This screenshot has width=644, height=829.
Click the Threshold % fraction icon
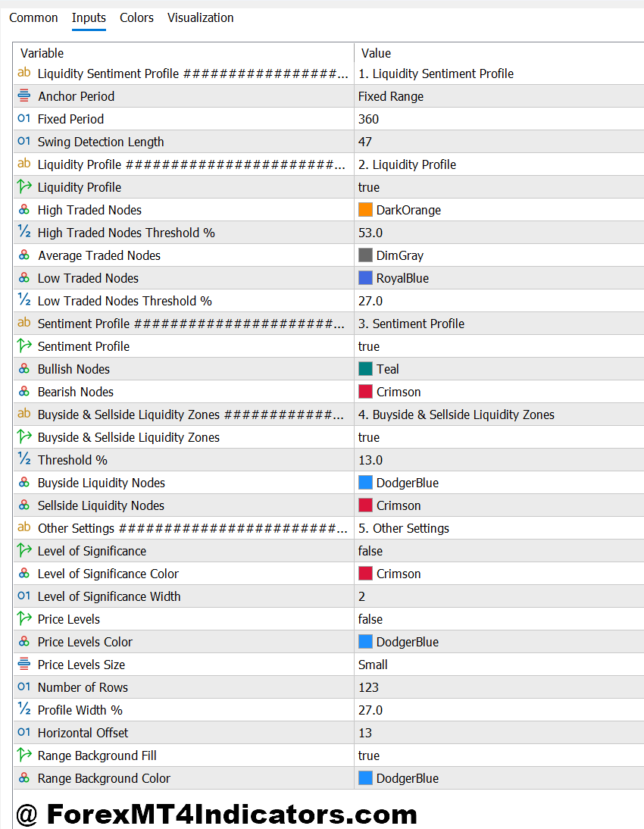(x=24, y=459)
